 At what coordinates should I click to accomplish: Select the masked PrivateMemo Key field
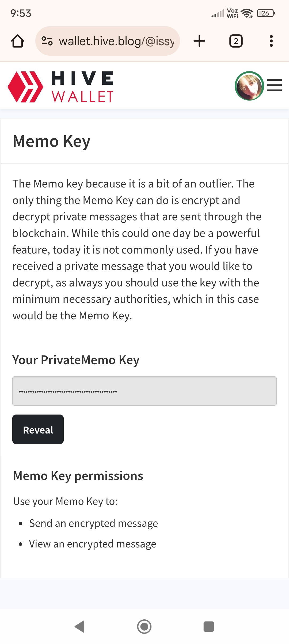144,391
